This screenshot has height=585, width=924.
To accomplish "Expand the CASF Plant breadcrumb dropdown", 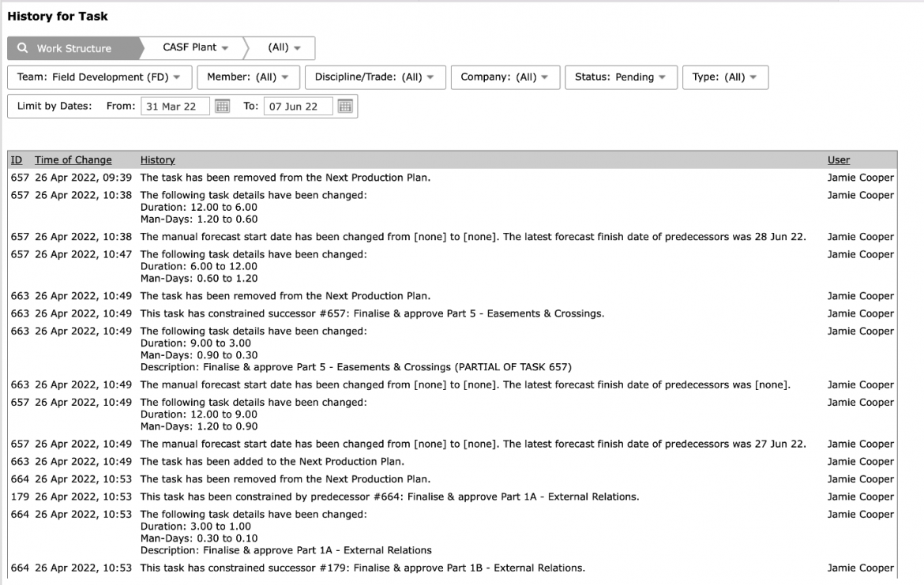I will (195, 47).
